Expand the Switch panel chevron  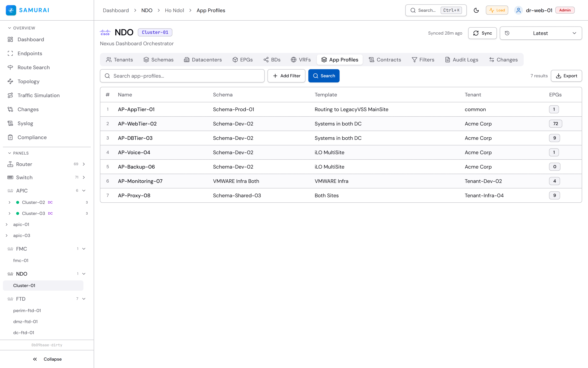click(x=84, y=177)
